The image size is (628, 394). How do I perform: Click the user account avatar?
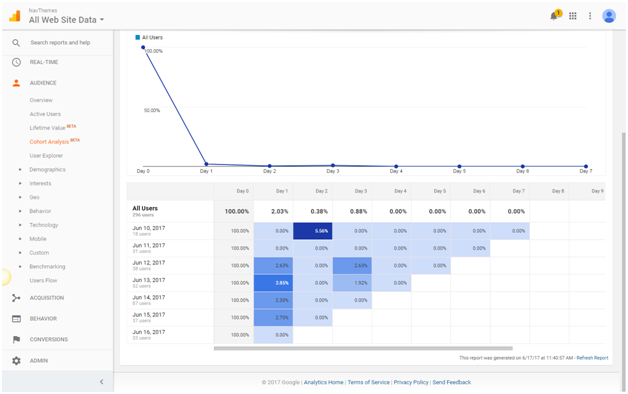(609, 16)
